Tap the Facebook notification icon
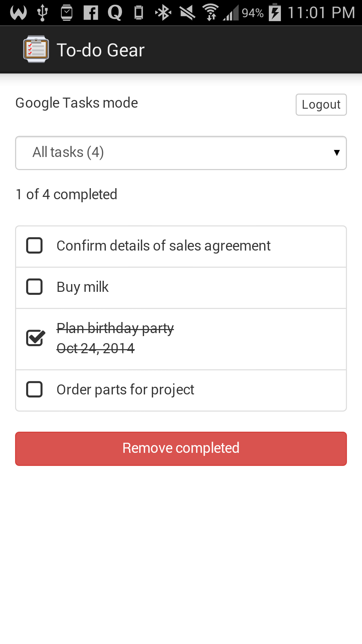 tap(91, 13)
